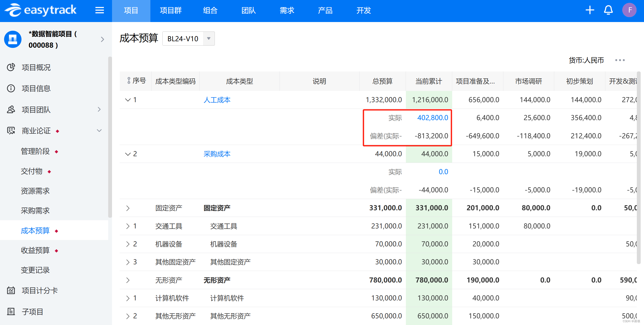The image size is (644, 325).
Task: Collapse row 1 人工成本
Action: 128,100
